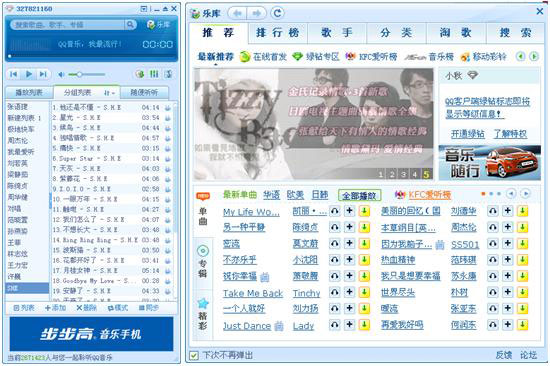Listen to 窑洞 with headphone icon
Image resolution: width=550 pixels, height=366 pixels.
tap(335, 243)
